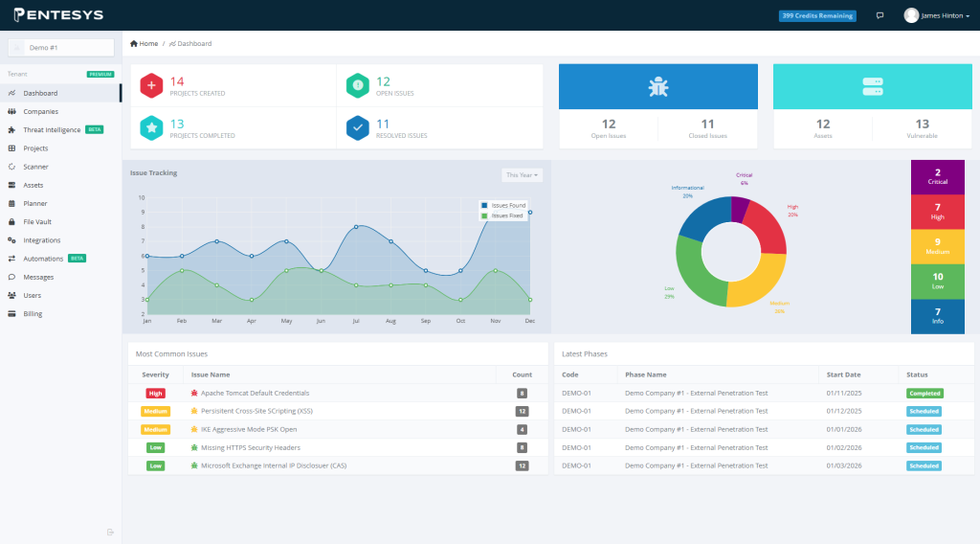The image size is (980, 544).
Task: Go to File Vault in sidebar
Action: coord(37,221)
